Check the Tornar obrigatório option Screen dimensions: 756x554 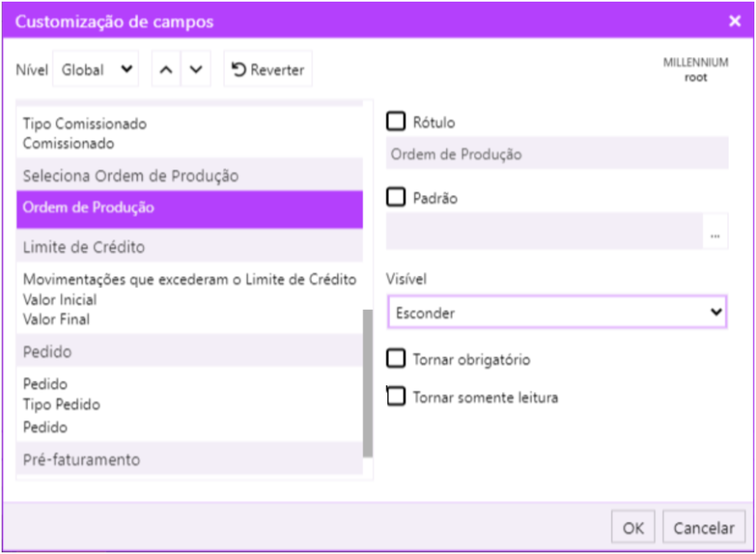click(x=396, y=359)
